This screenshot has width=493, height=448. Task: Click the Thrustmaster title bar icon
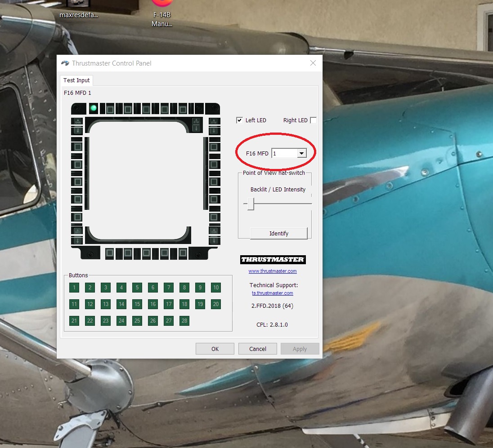pos(65,63)
